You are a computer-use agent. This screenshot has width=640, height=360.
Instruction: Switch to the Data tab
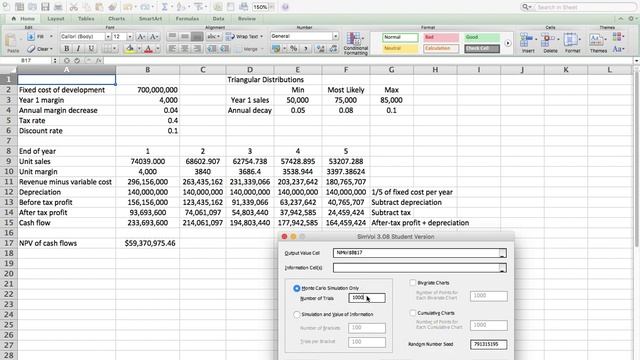pyautogui.click(x=218, y=19)
